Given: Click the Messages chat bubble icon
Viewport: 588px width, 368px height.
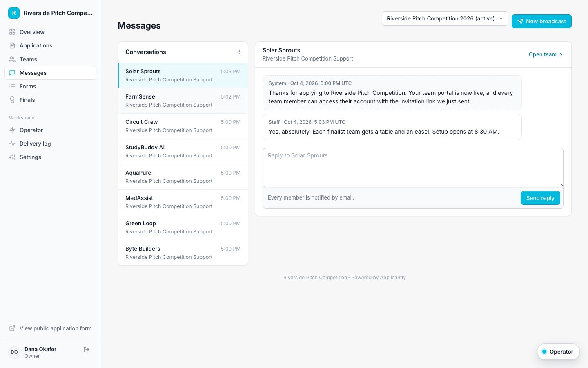Looking at the screenshot, I should coord(12,73).
